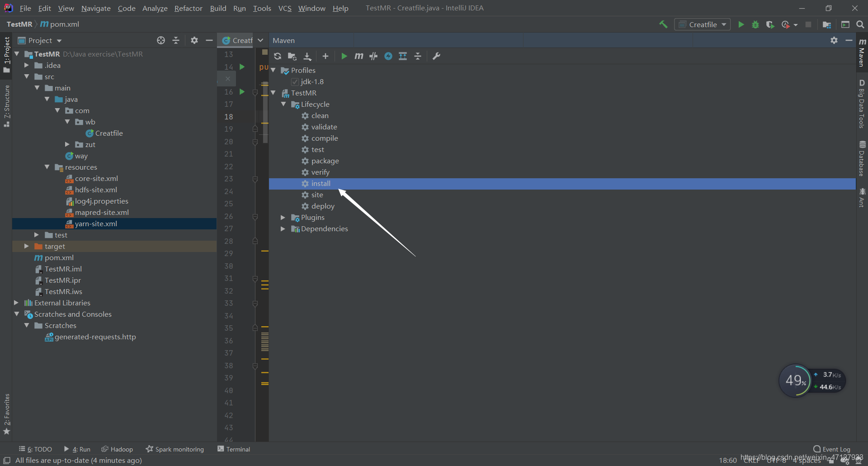Collapse all in Maven toolbar
The width and height of the screenshot is (868, 466).
(418, 56)
